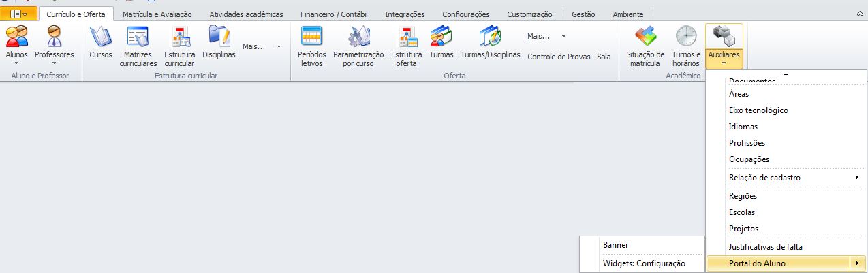The height and width of the screenshot is (273, 868).
Task: Open Períodos letivos calendar icon
Action: pos(312,37)
